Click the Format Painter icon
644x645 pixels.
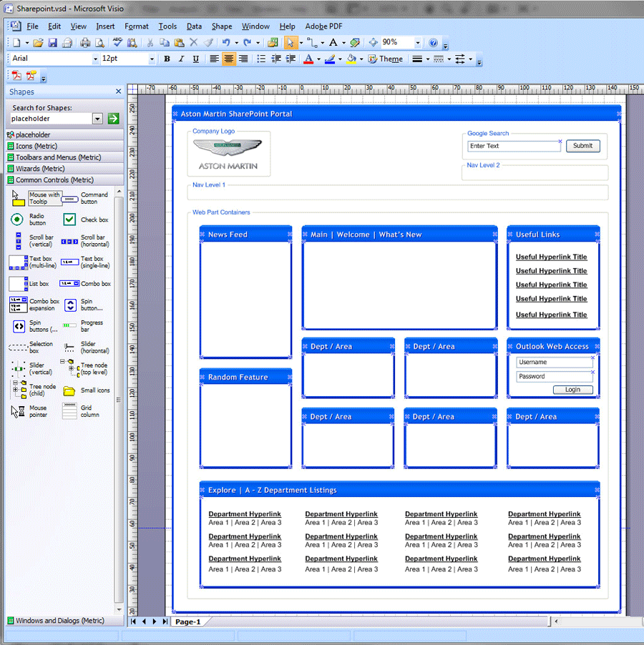208,43
